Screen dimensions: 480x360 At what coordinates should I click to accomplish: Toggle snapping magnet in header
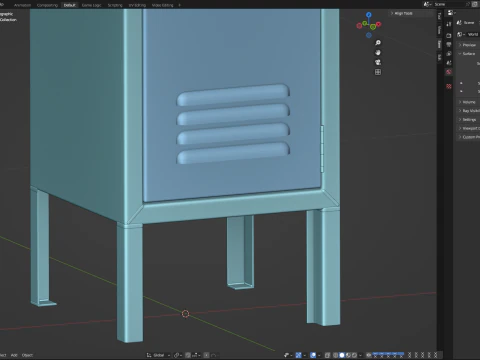click(188, 355)
